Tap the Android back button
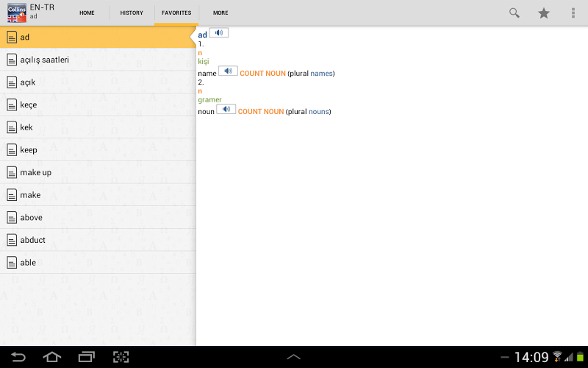 [x=18, y=357]
